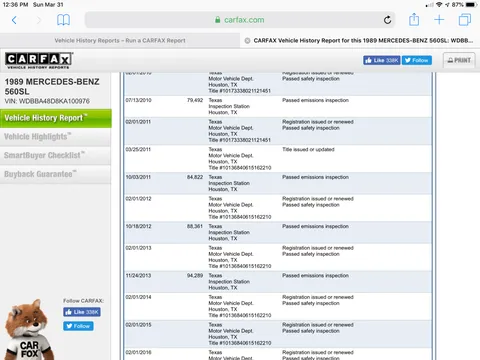Select the 02/01/2011 date cell
The width and height of the screenshot is (480, 360).
(x=138, y=122)
